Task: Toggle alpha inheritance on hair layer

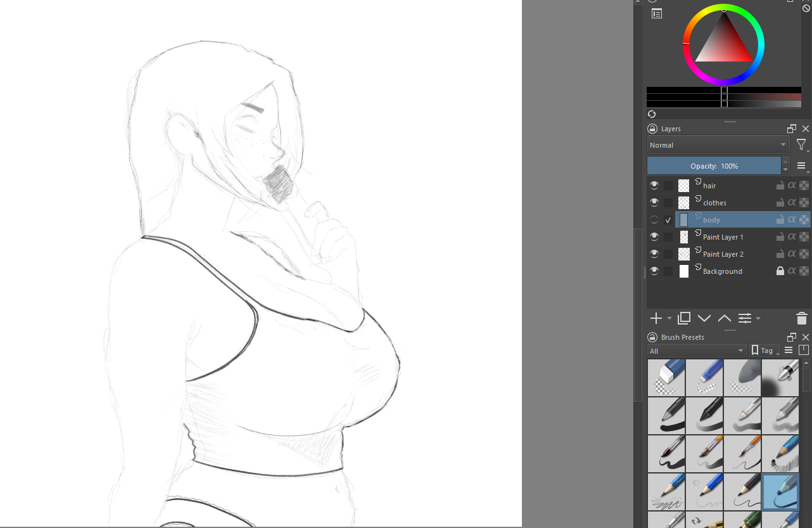Action: (792, 186)
